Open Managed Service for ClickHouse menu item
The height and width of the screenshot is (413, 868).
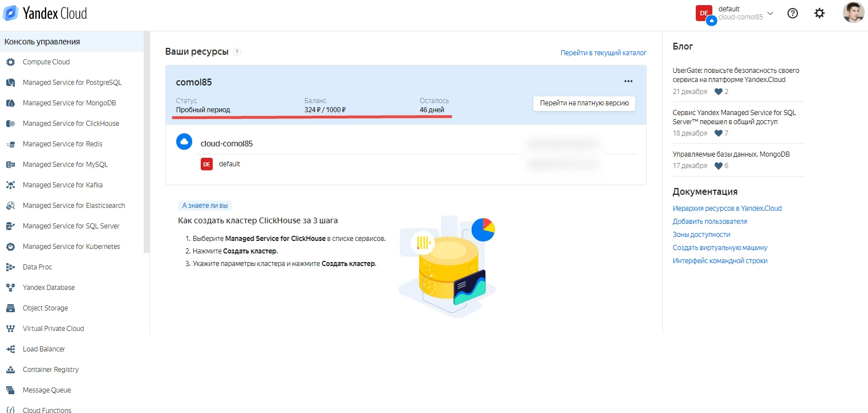coord(72,124)
